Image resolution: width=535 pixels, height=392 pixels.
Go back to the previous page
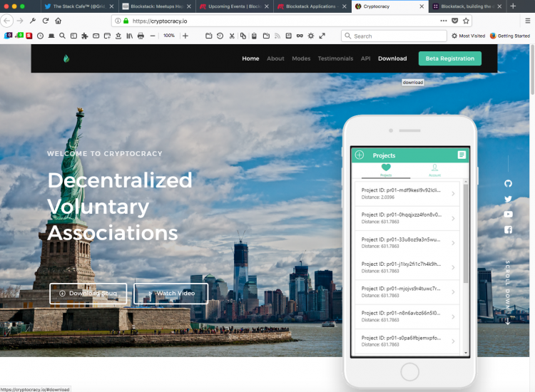pyautogui.click(x=7, y=21)
